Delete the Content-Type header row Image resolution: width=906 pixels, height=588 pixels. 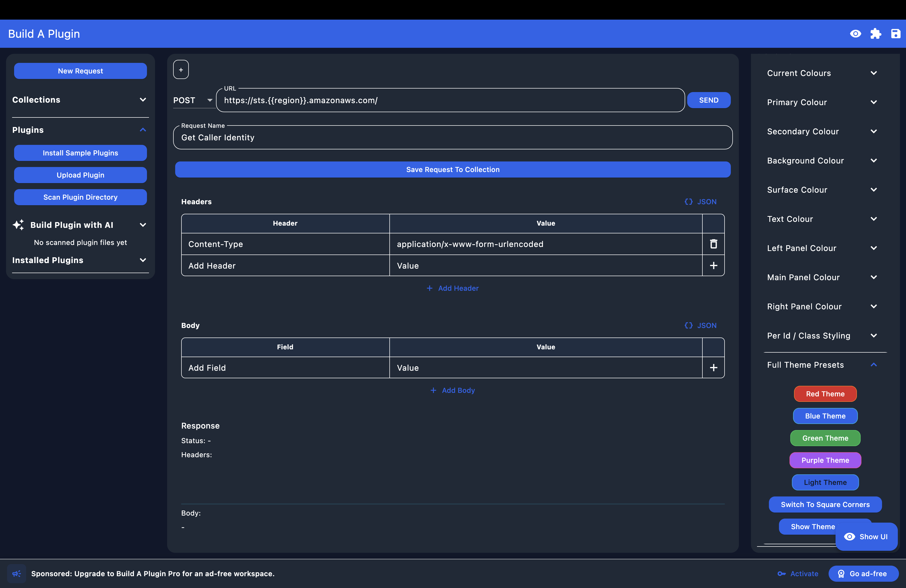coord(713,244)
